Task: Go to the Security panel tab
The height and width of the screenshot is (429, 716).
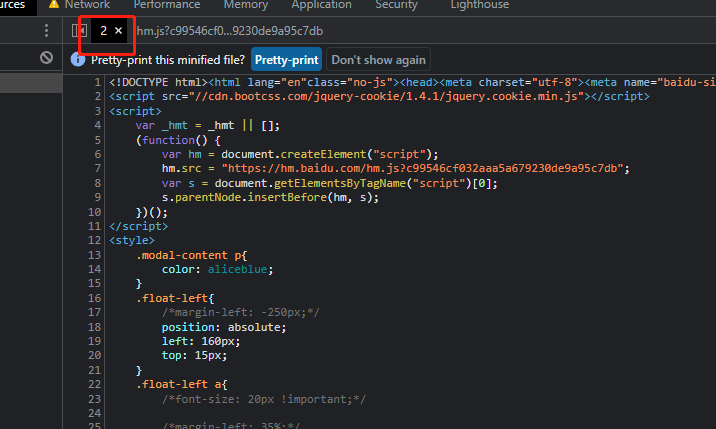Action: tap(396, 5)
